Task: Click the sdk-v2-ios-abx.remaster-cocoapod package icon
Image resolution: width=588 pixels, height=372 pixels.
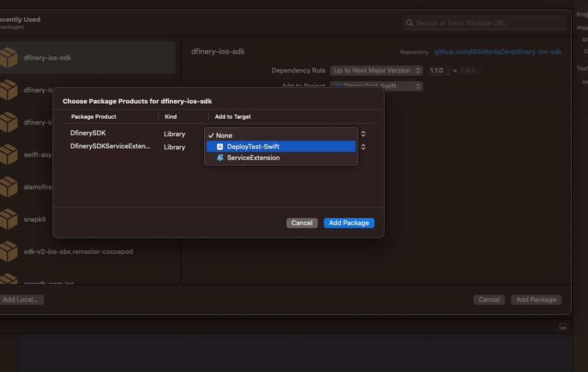Action: [8, 251]
